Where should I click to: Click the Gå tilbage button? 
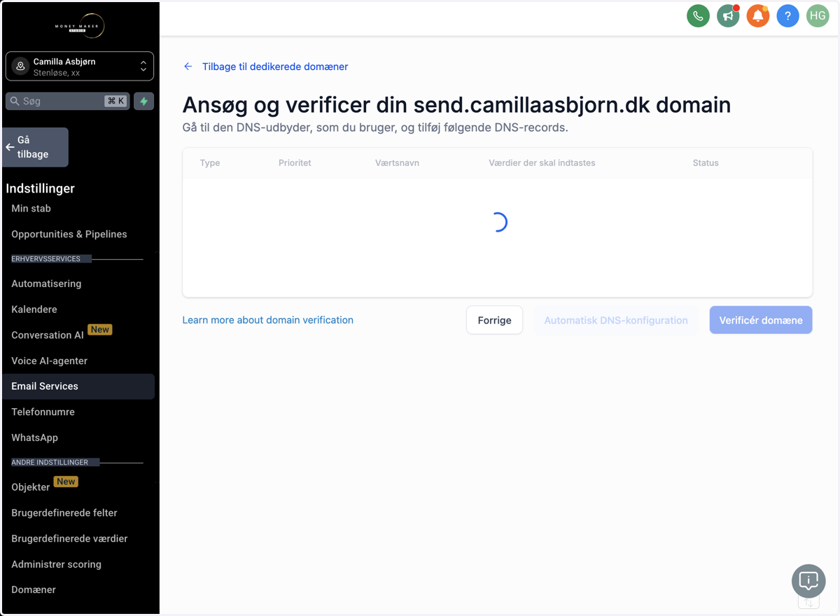pos(36,147)
